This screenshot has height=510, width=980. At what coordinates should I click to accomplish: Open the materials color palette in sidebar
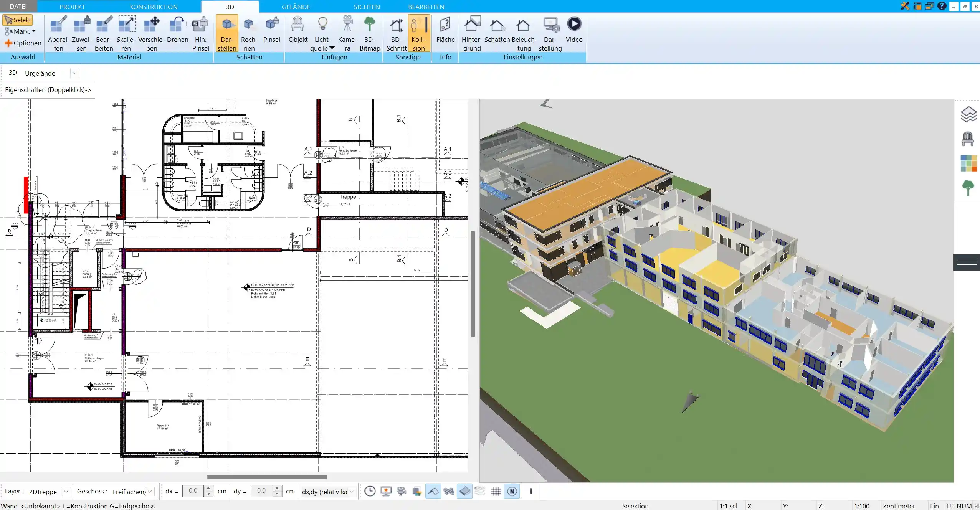point(968,163)
